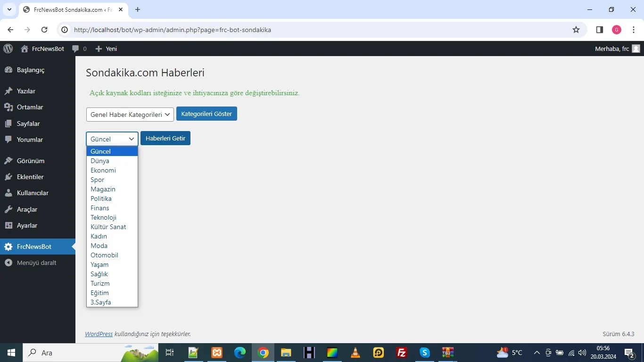Open a new browser tab

[x=138, y=9]
